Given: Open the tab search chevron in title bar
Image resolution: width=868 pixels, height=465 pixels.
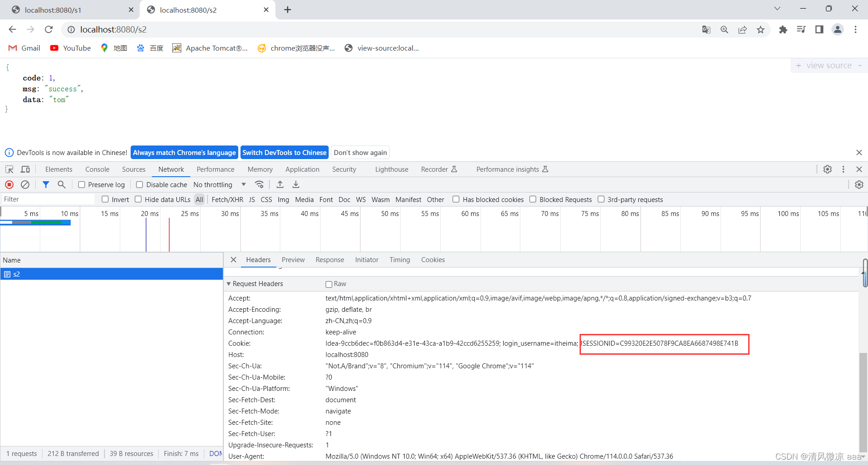Looking at the screenshot, I should point(777,9).
